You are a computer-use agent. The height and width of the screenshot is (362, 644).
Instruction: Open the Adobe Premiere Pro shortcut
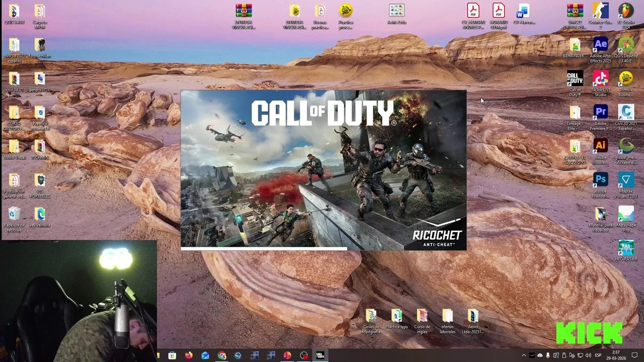[x=601, y=118]
